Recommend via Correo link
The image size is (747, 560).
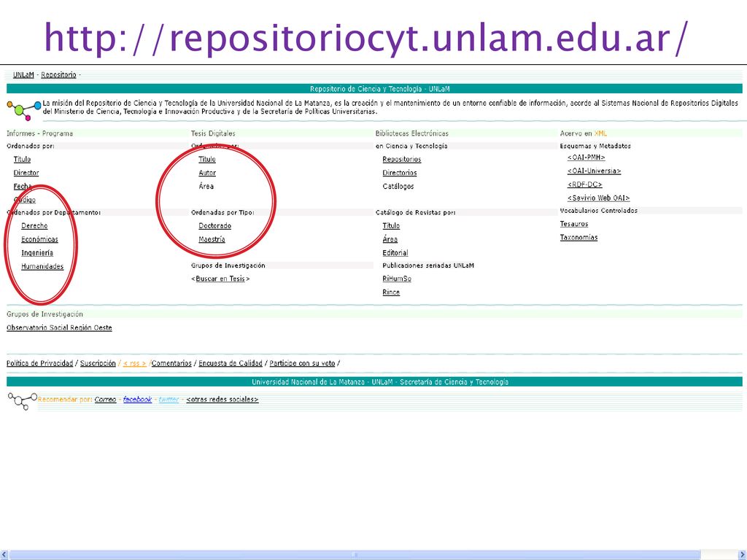click(105, 400)
